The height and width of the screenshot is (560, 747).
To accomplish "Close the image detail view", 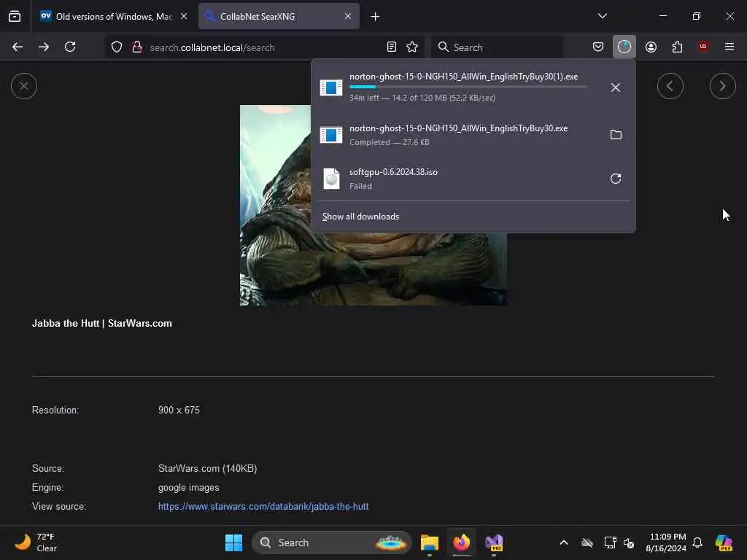I will (x=24, y=86).
